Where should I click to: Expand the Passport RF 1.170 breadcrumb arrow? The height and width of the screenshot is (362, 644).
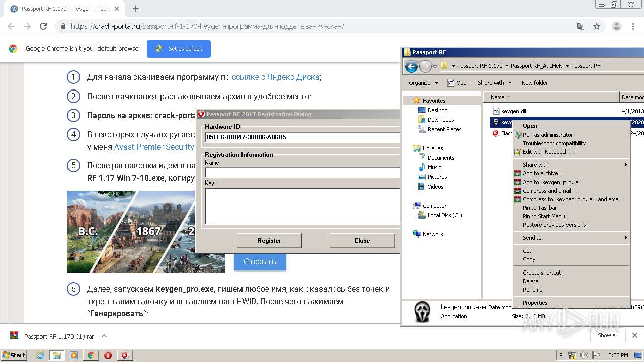(x=507, y=66)
